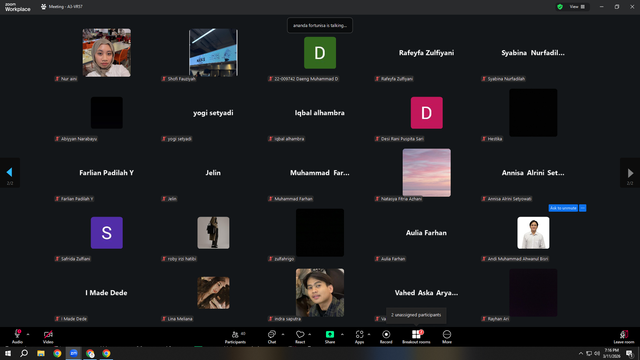Open File Explorer from taskbar
The image size is (640, 360).
[x=41, y=353]
